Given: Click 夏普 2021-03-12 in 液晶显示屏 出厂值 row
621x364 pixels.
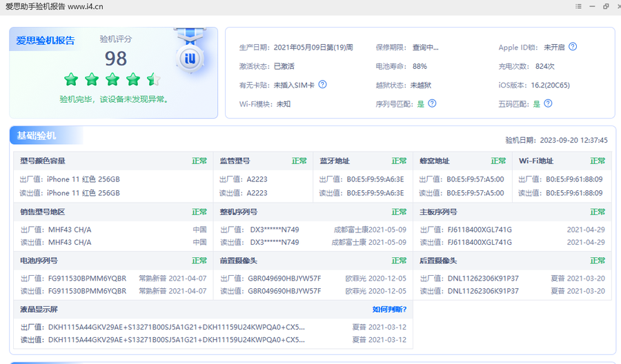Looking at the screenshot, I should pyautogui.click(x=379, y=327).
